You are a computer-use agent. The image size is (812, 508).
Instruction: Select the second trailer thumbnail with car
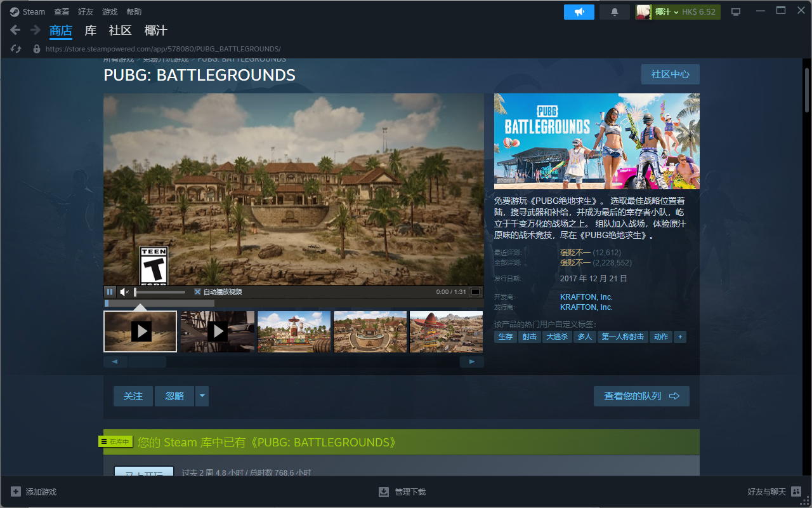point(218,331)
